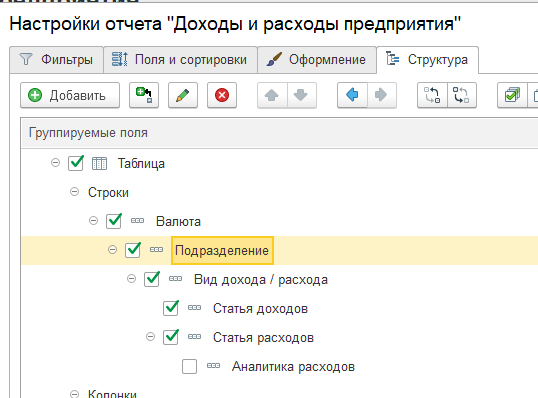
Task: Select the Вид дохода / расхода row
Action: pyautogui.click(x=280, y=279)
